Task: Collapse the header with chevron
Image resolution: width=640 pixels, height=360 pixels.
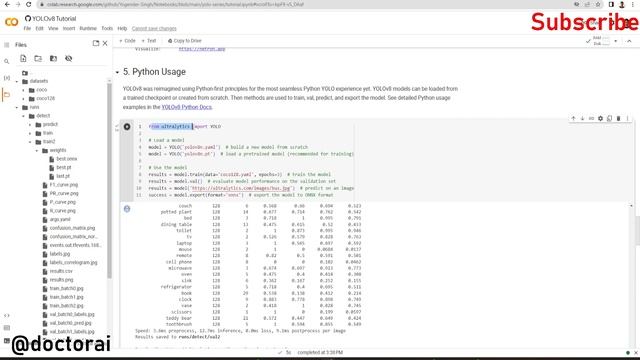Action: coord(629,41)
